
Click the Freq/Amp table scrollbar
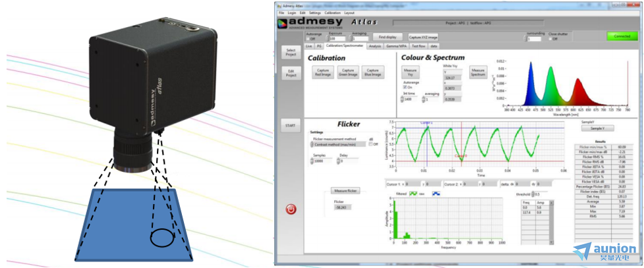coord(552,223)
